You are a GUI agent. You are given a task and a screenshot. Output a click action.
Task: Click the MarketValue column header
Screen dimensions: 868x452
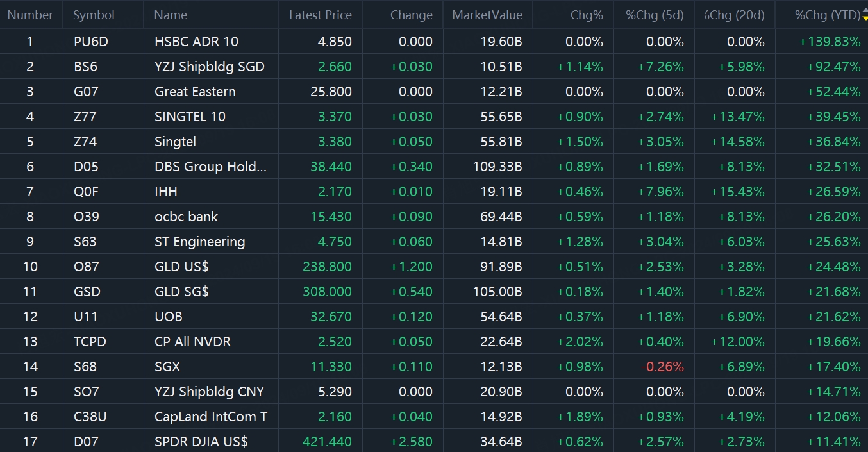tap(487, 15)
